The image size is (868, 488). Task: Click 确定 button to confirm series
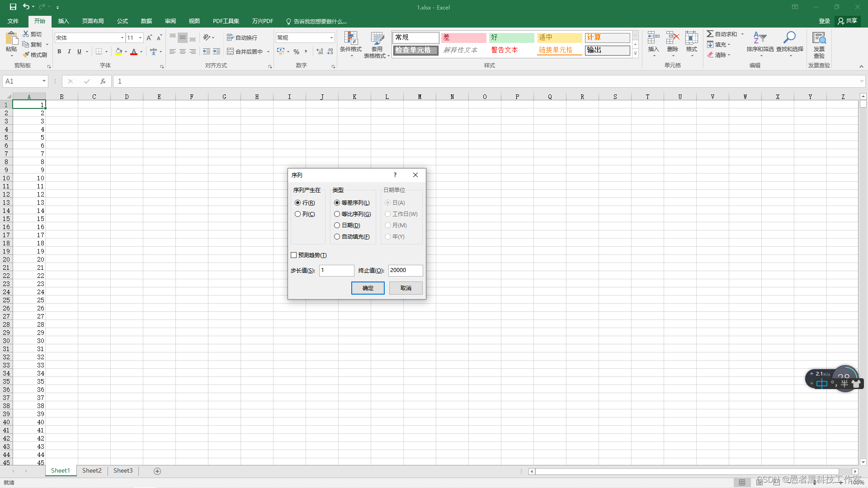coord(368,288)
